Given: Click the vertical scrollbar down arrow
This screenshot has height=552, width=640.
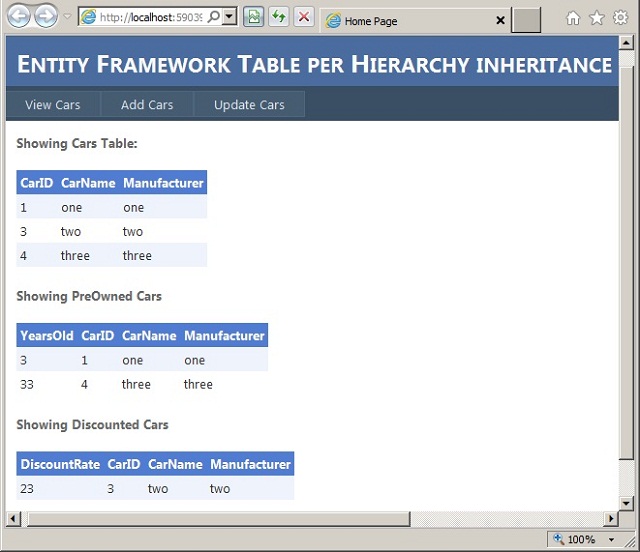Looking at the screenshot, I should 627,503.
